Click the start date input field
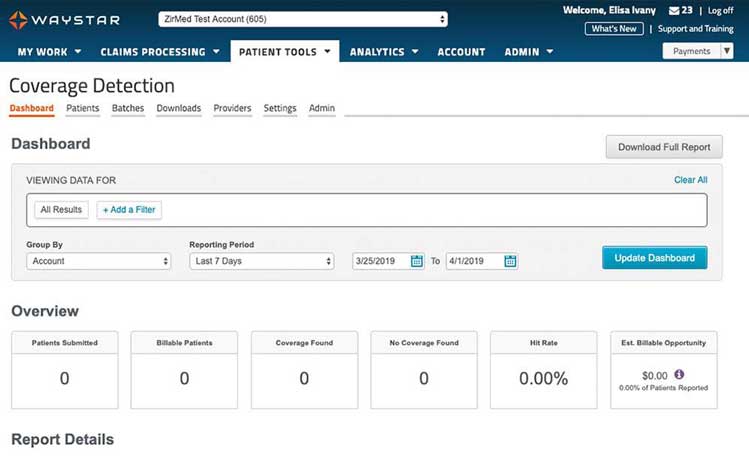The height and width of the screenshot is (457, 749). click(x=379, y=261)
